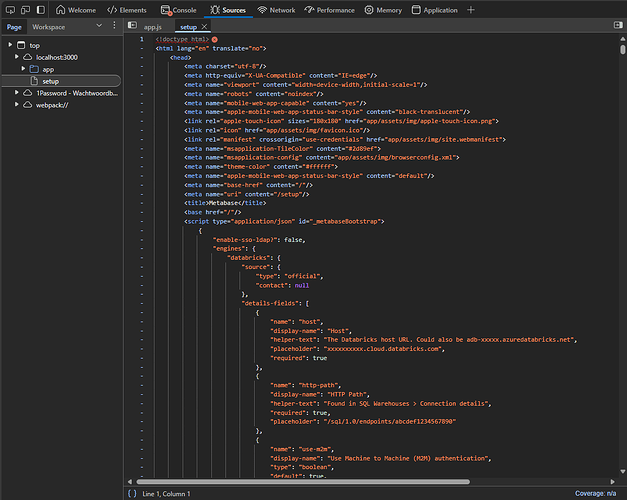The image size is (627, 500).
Task: Expand the 1Password extension node
Action: tap(16, 93)
